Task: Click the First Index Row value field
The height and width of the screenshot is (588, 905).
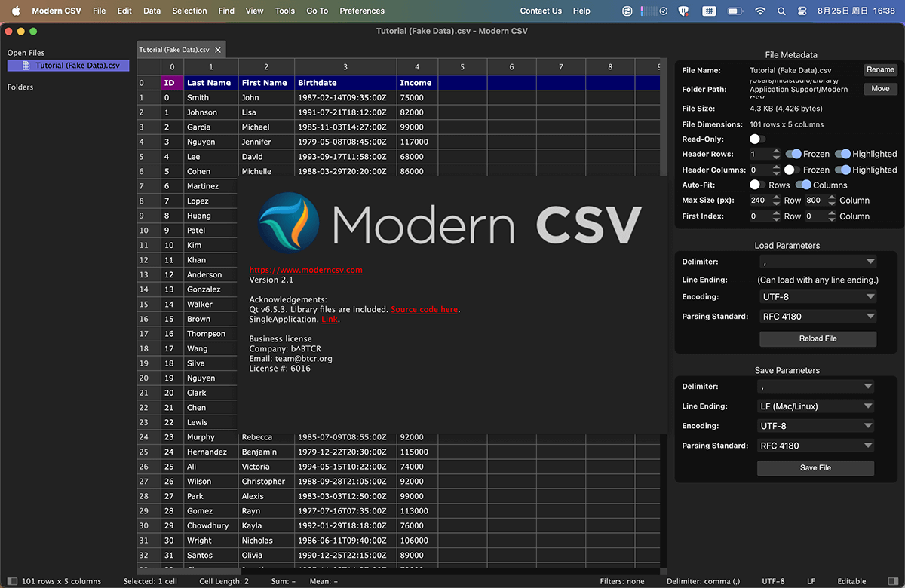Action: pyautogui.click(x=760, y=216)
